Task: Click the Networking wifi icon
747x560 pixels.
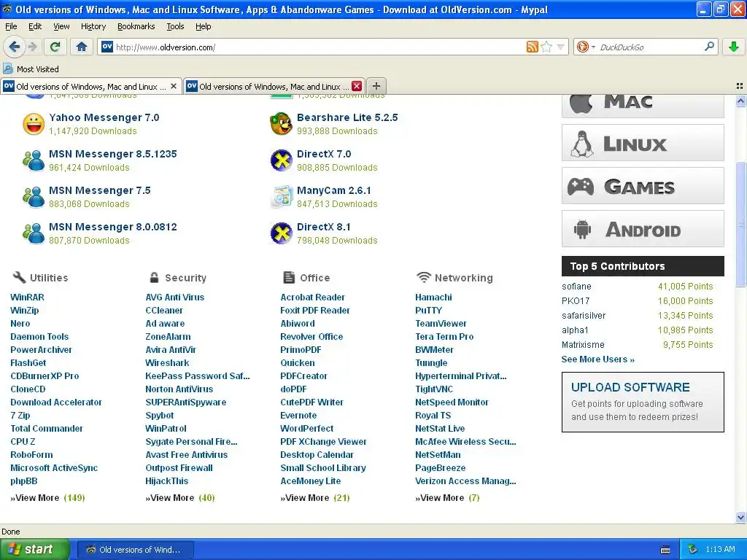Action: (x=423, y=277)
